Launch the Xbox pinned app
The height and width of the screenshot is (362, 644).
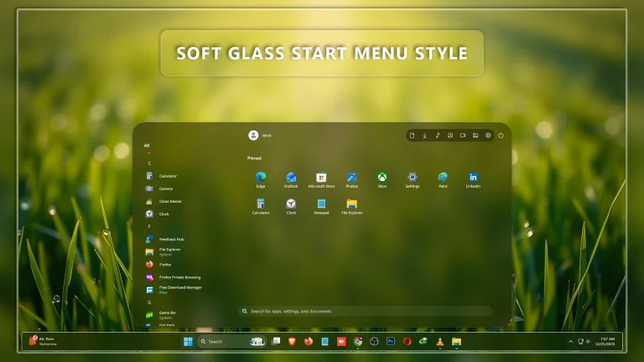point(382,180)
